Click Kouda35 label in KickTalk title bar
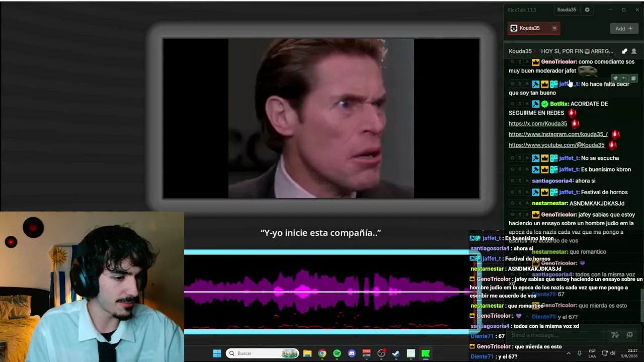 coord(567,10)
